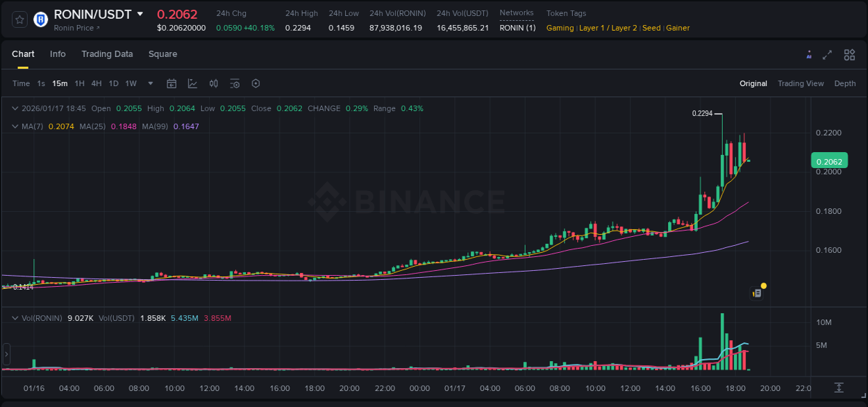This screenshot has height=407, width=868.
Task: Open the AI assistant on the chart toolbar
Action: [809, 54]
